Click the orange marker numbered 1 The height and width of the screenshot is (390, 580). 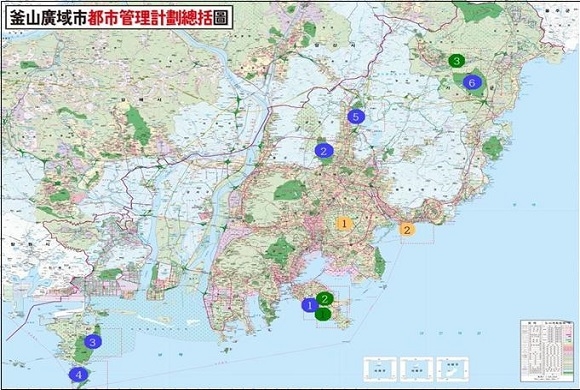pos(344,223)
